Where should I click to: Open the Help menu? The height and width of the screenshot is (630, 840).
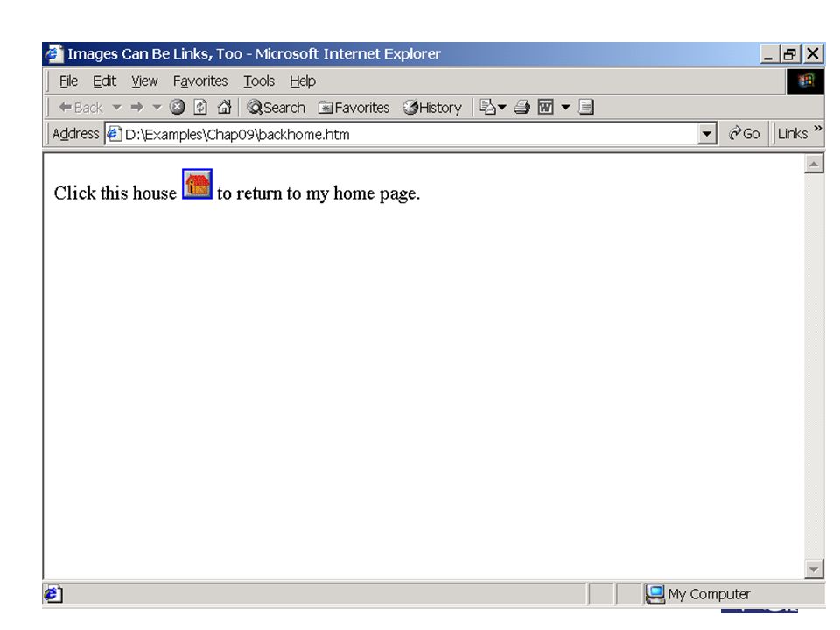(x=303, y=80)
